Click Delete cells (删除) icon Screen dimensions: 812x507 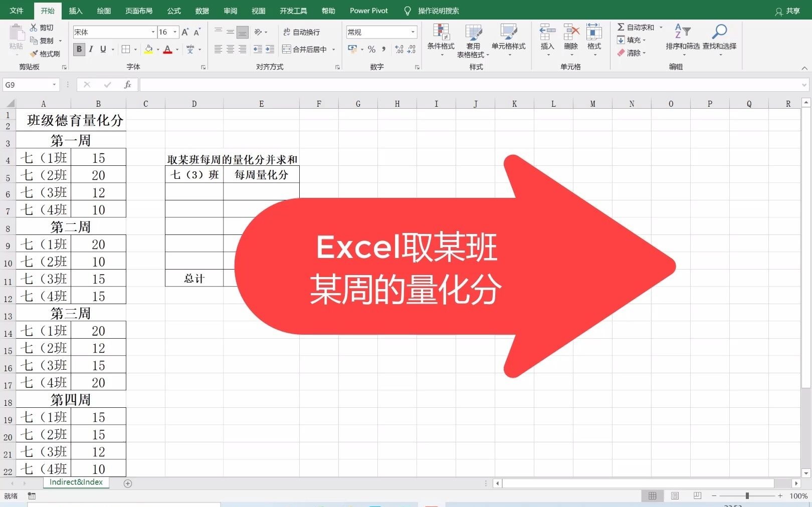click(571, 33)
